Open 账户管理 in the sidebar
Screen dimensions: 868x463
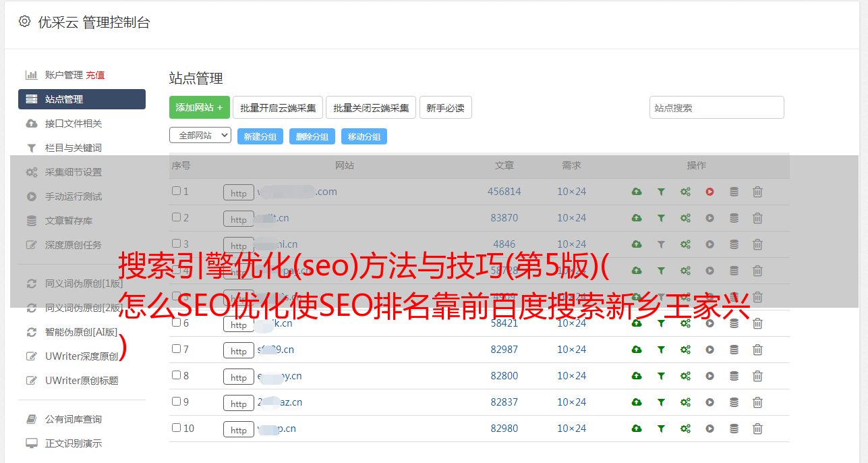point(64,75)
